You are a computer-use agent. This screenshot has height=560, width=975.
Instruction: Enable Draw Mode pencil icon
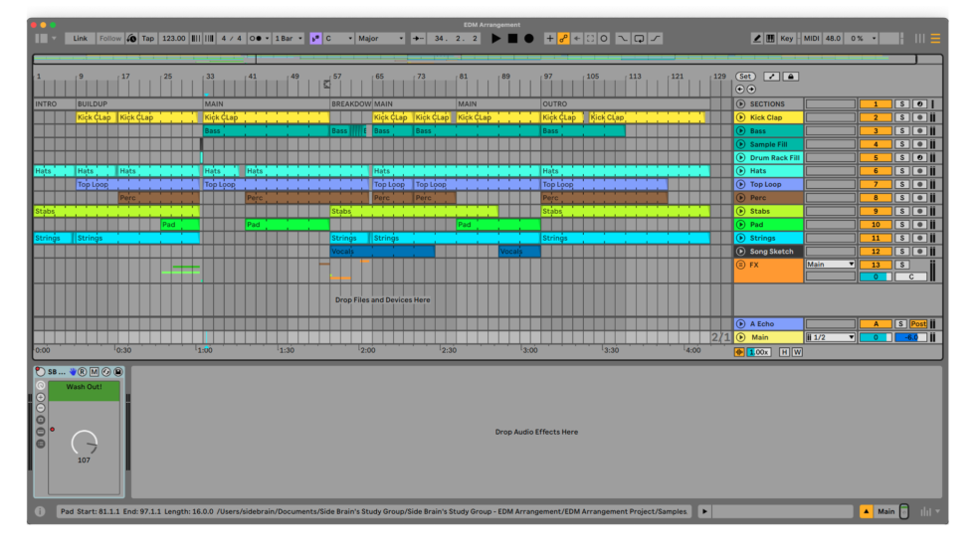pos(757,39)
